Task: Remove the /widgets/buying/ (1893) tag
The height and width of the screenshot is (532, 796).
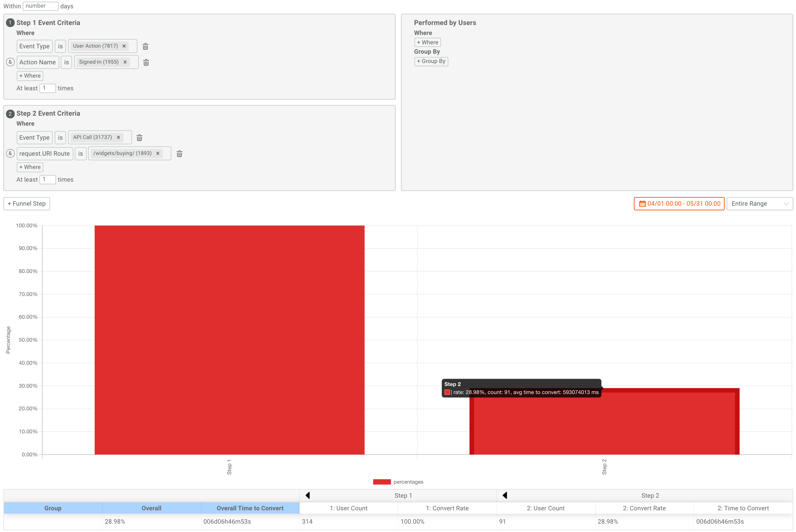Action: [x=157, y=153]
